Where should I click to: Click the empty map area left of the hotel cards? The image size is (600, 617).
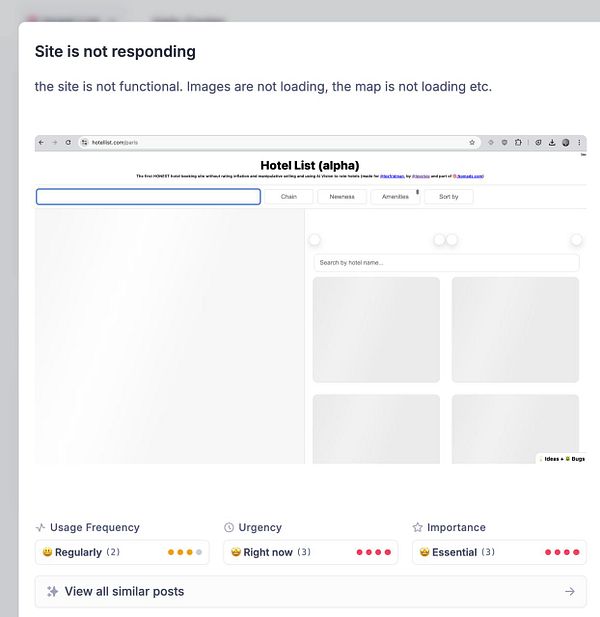point(170,336)
